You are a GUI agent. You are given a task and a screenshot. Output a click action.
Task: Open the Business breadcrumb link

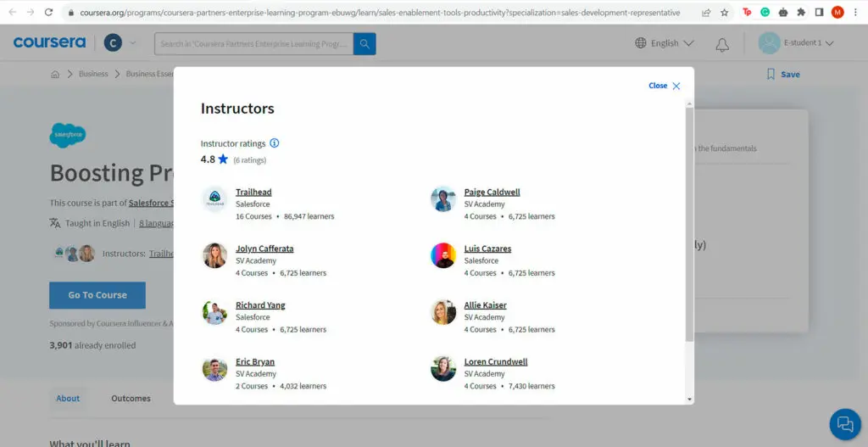pos(93,74)
